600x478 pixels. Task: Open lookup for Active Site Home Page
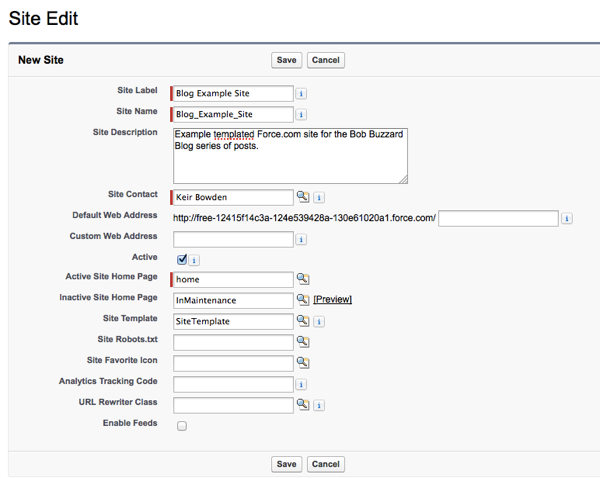303,280
